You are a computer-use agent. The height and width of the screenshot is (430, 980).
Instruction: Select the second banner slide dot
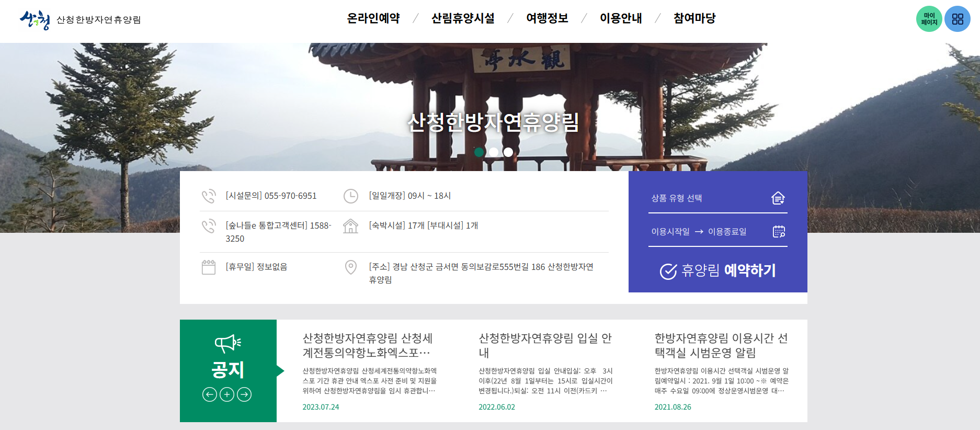494,152
